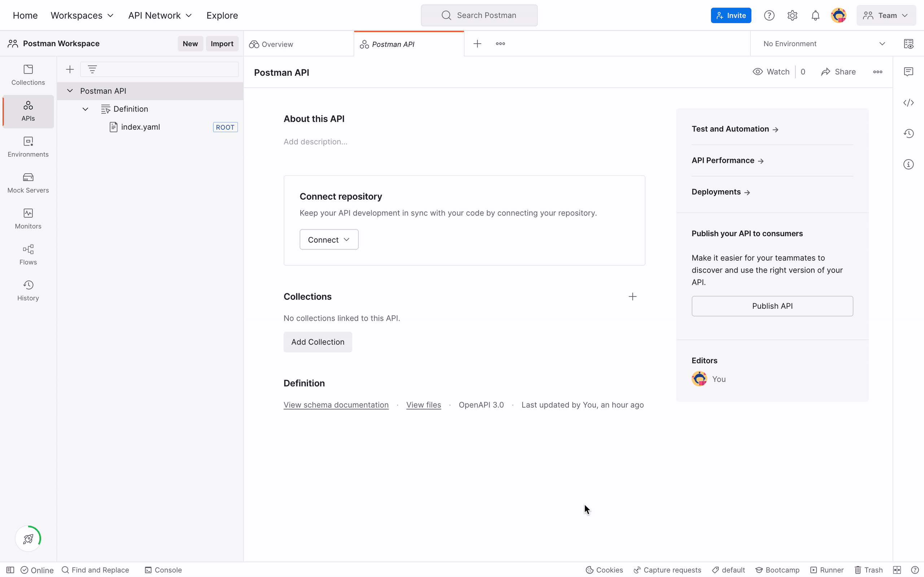Open the View schema documentation link

pos(336,404)
